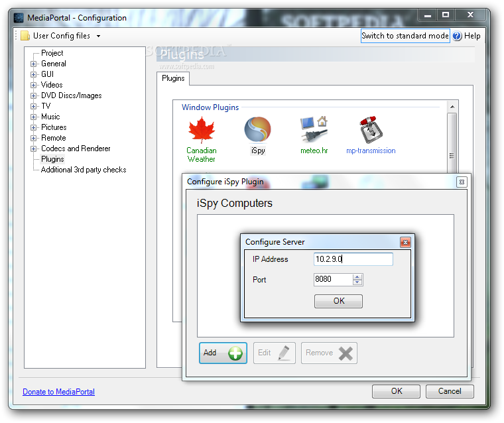Click the plugins list scroll-up arrow
Image resolution: width=504 pixels, height=423 pixels.
(452, 107)
